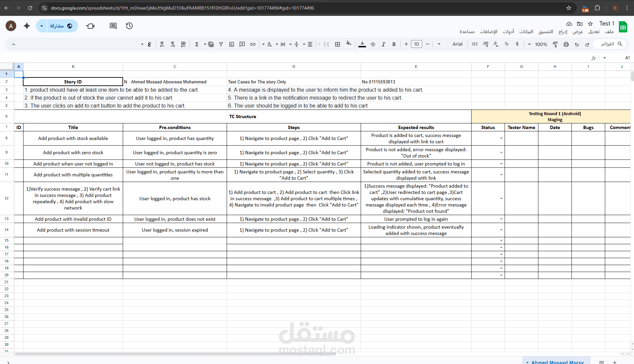
Task: Open Chrome extensions puzzle button
Action: (x=597, y=8)
